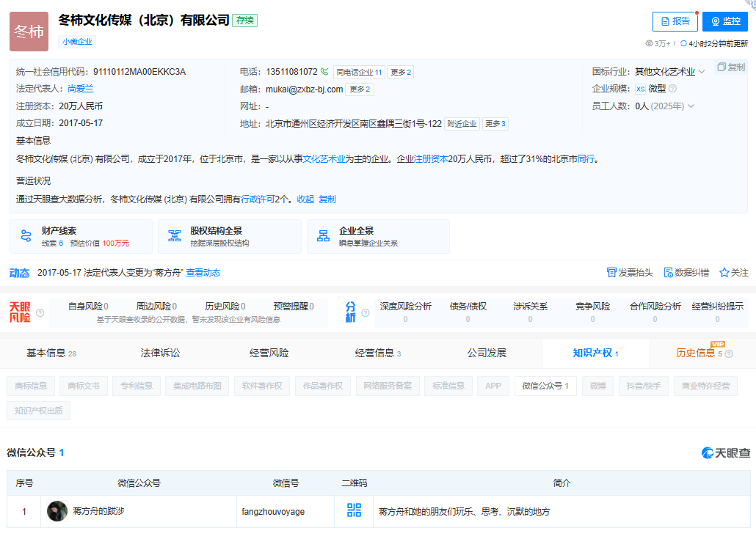Image resolution: width=756 pixels, height=539 pixels.
Task: Select 预警提醒 0 item
Action: click(294, 307)
